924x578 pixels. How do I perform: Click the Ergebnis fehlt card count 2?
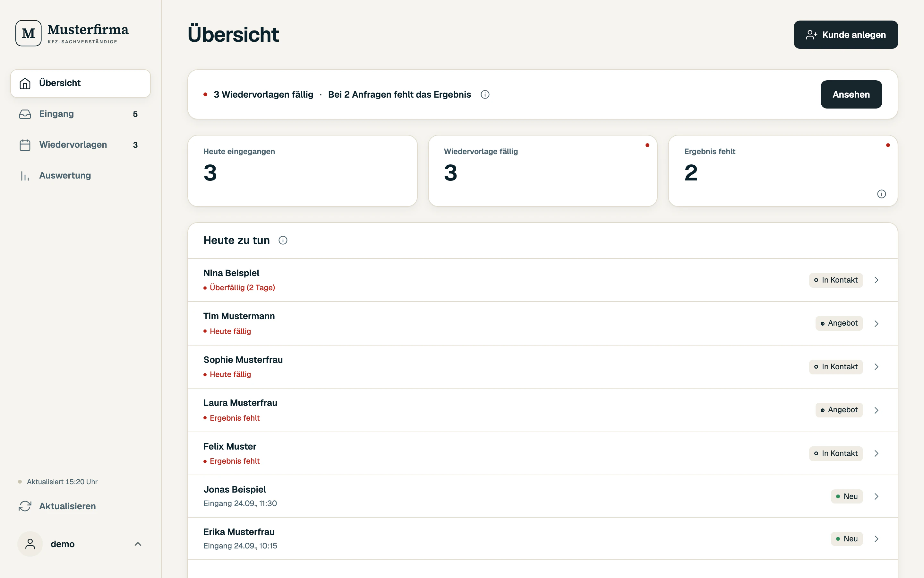(x=691, y=173)
